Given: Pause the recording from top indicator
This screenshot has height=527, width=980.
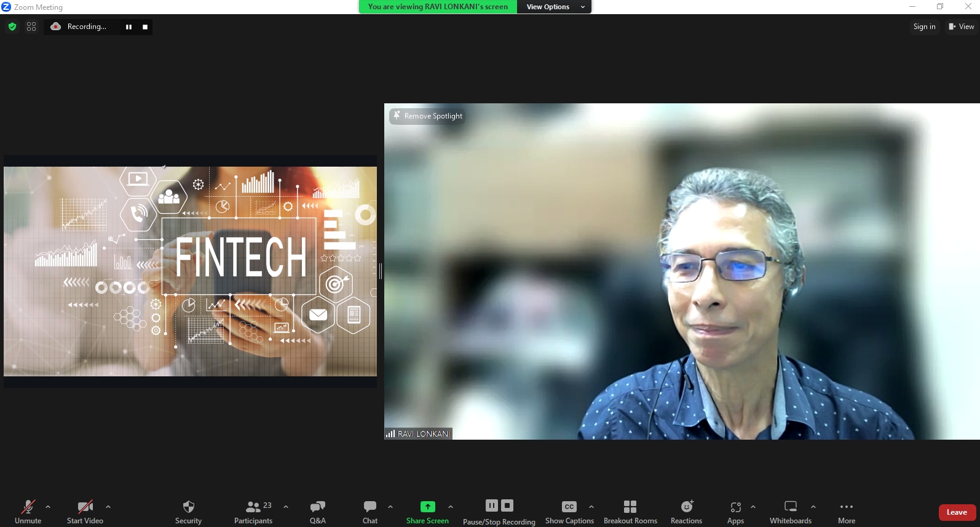Looking at the screenshot, I should click(128, 26).
